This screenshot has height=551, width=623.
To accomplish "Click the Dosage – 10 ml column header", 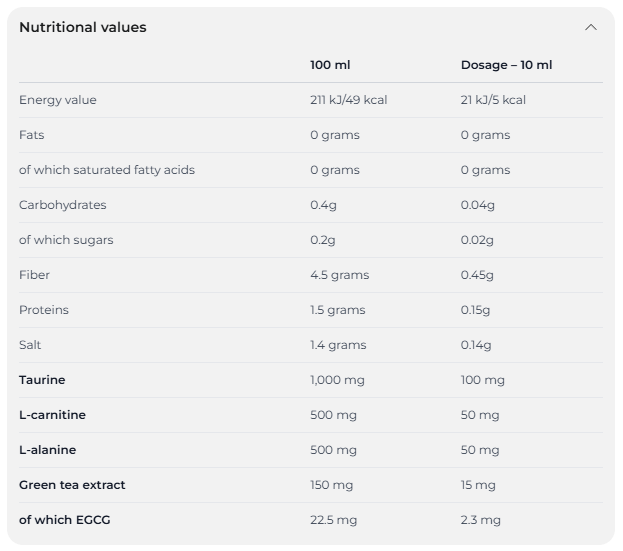I will [506, 65].
